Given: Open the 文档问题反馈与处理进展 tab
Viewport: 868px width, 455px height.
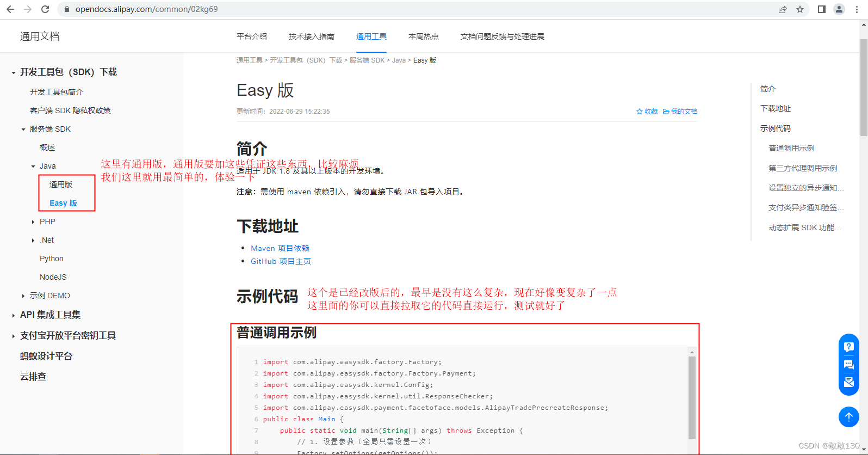Looking at the screenshot, I should click(x=503, y=36).
